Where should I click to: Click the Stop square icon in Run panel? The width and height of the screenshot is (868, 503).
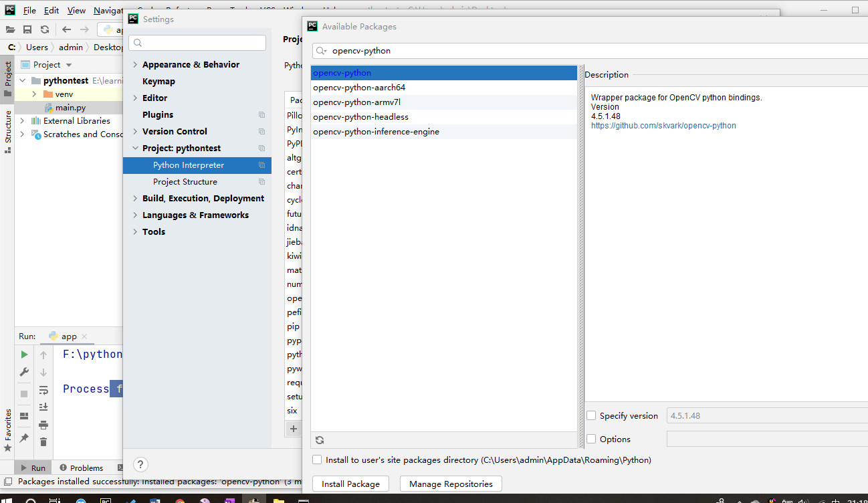point(24,394)
